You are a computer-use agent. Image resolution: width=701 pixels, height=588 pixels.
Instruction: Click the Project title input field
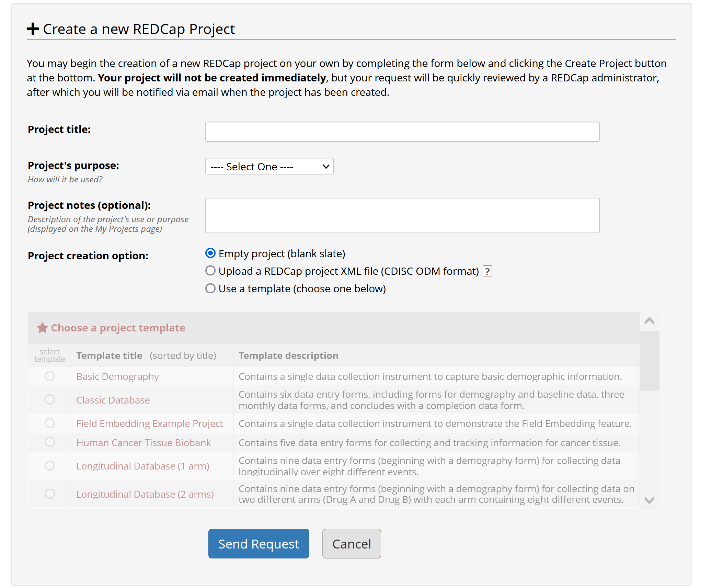(402, 132)
